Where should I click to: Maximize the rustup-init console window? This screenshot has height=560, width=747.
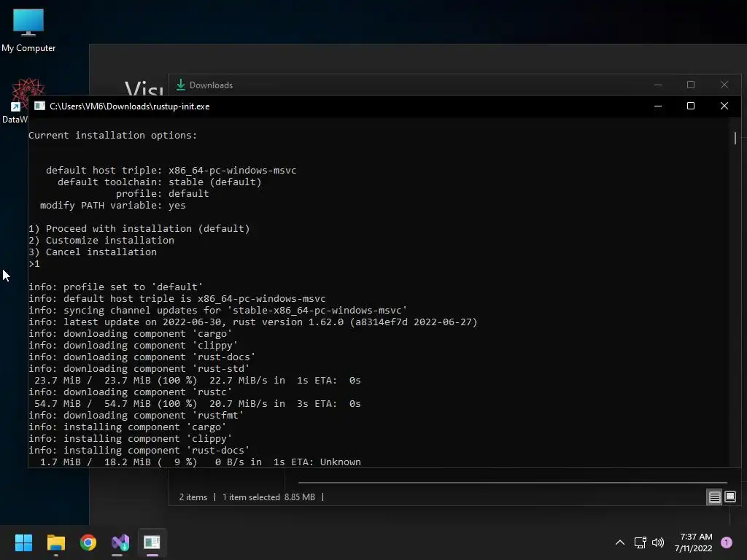pos(690,106)
